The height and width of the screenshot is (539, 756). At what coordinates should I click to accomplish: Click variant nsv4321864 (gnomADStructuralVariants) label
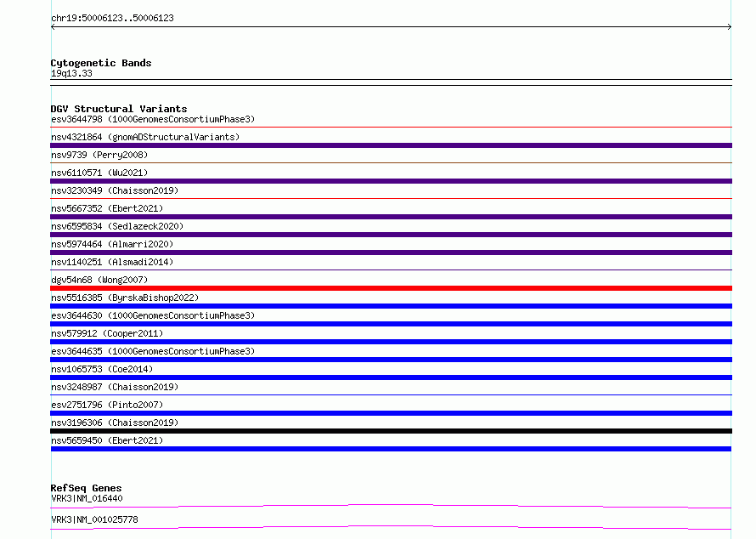coord(145,137)
